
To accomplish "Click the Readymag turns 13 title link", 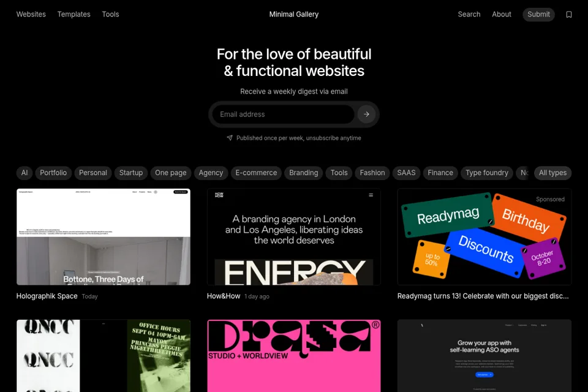I will [x=483, y=296].
